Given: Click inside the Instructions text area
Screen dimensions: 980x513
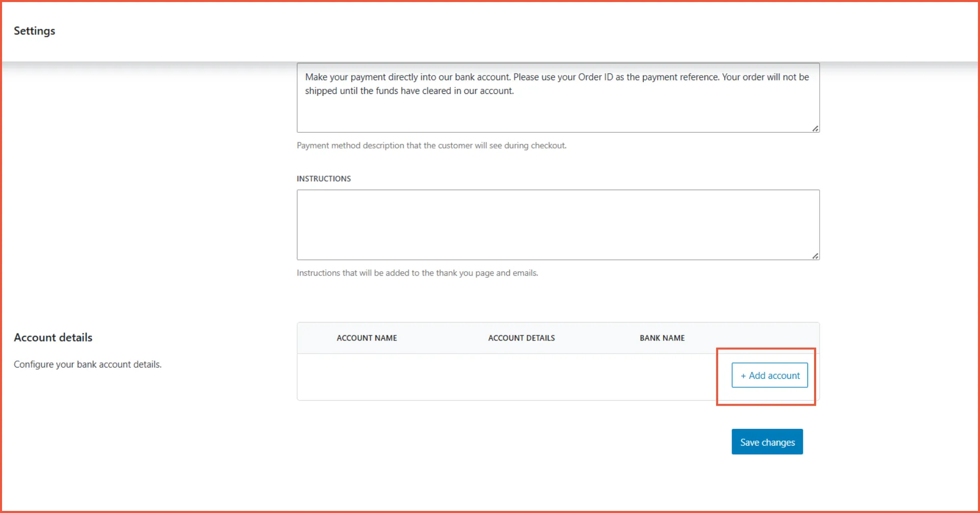Looking at the screenshot, I should [558, 225].
